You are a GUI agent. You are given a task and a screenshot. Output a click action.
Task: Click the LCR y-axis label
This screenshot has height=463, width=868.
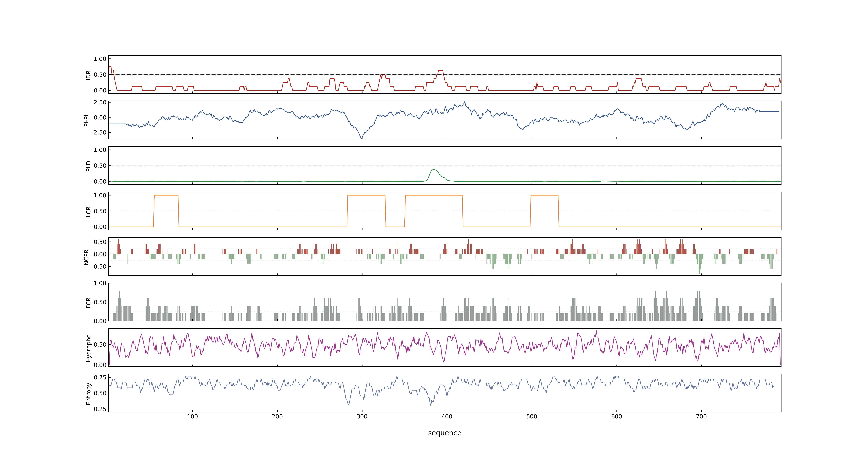click(88, 211)
